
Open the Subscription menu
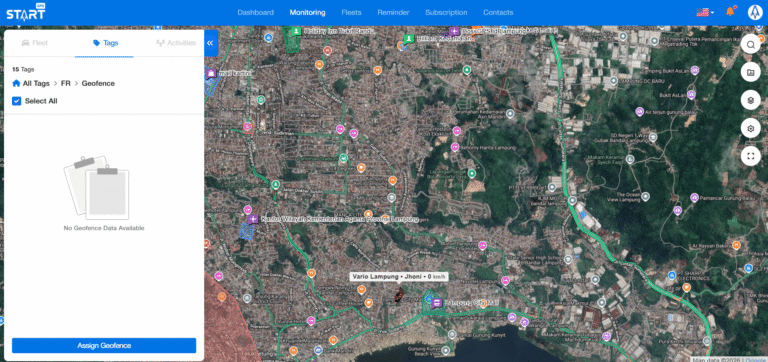coord(446,12)
